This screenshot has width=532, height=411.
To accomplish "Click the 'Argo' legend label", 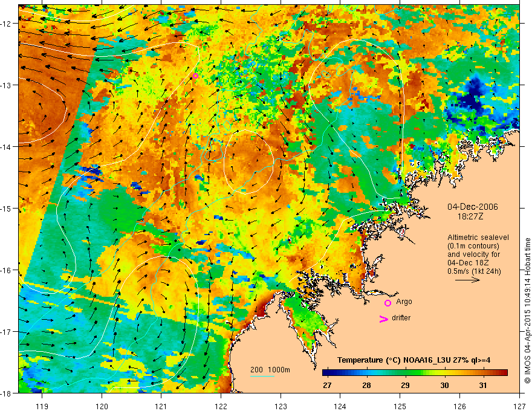I will point(404,302).
